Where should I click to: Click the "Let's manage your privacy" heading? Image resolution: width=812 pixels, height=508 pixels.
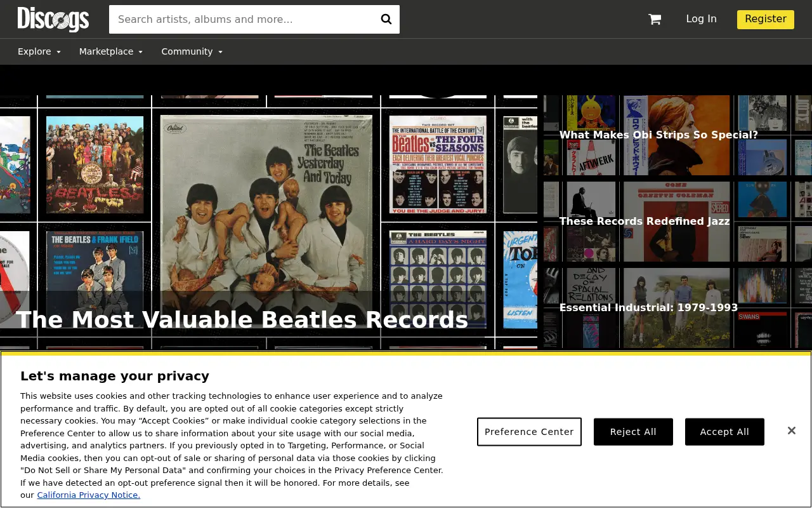click(115, 376)
